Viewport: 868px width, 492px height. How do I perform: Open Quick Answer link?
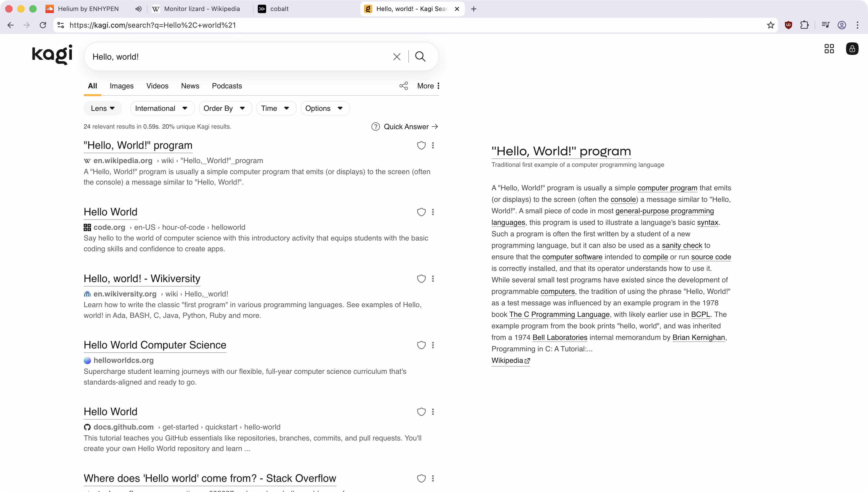(405, 127)
